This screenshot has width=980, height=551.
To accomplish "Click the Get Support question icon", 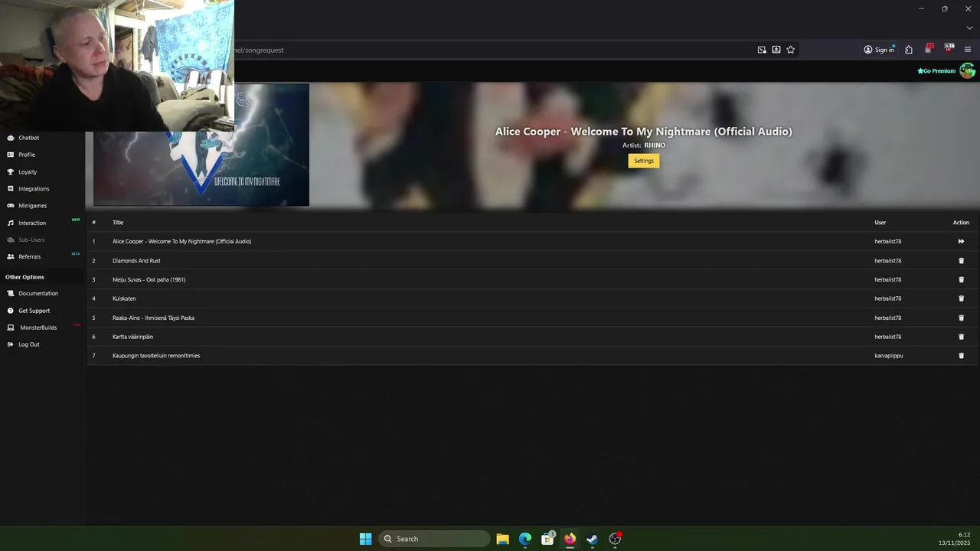I will [x=11, y=311].
